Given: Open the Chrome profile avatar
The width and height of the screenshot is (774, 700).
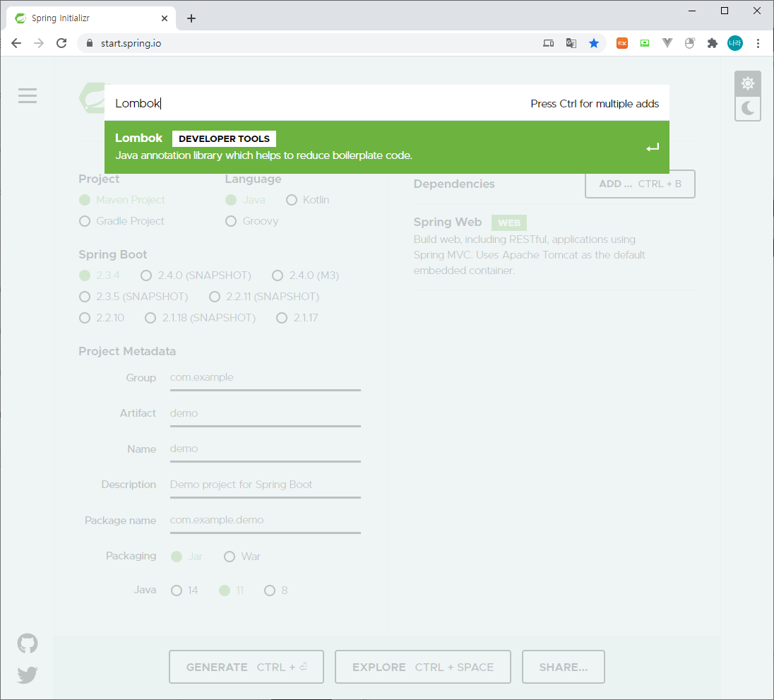Looking at the screenshot, I should tap(735, 44).
